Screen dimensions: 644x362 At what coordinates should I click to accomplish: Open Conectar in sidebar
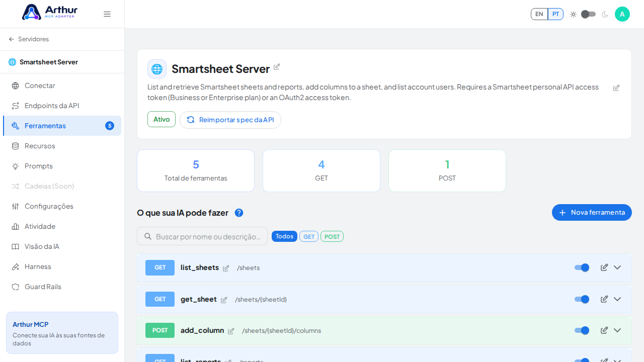click(x=62, y=85)
